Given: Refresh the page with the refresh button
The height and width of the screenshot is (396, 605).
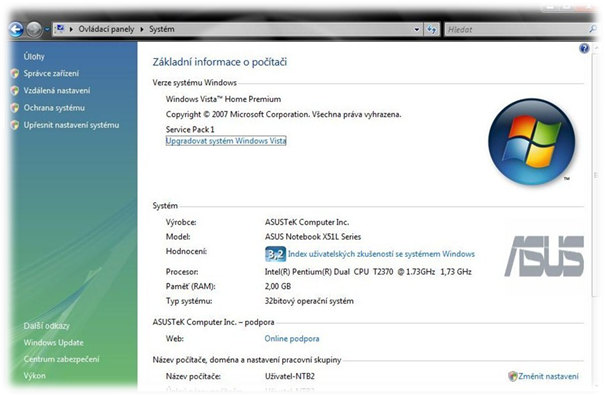Looking at the screenshot, I should [x=432, y=29].
